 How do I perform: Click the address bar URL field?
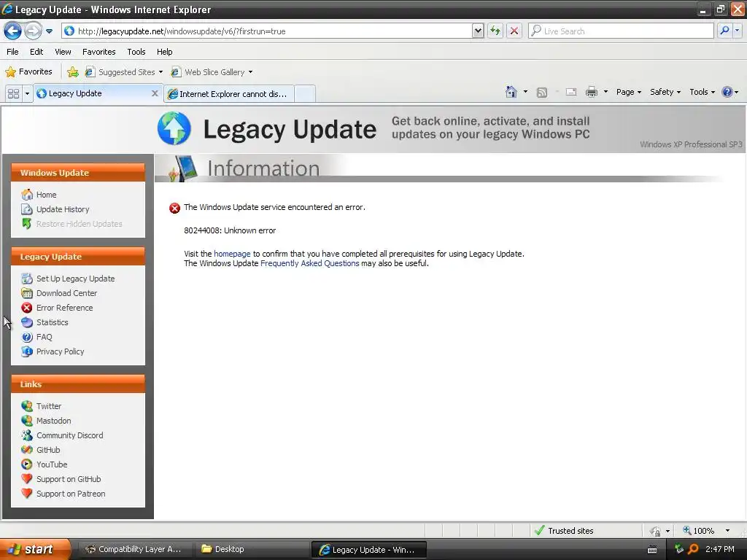pyautogui.click(x=267, y=31)
